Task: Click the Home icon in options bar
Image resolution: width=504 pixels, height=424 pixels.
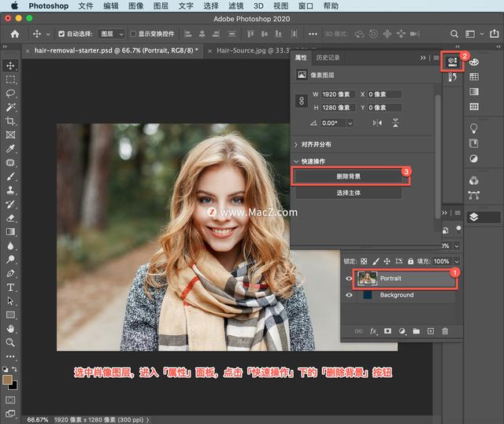Action: point(14,35)
